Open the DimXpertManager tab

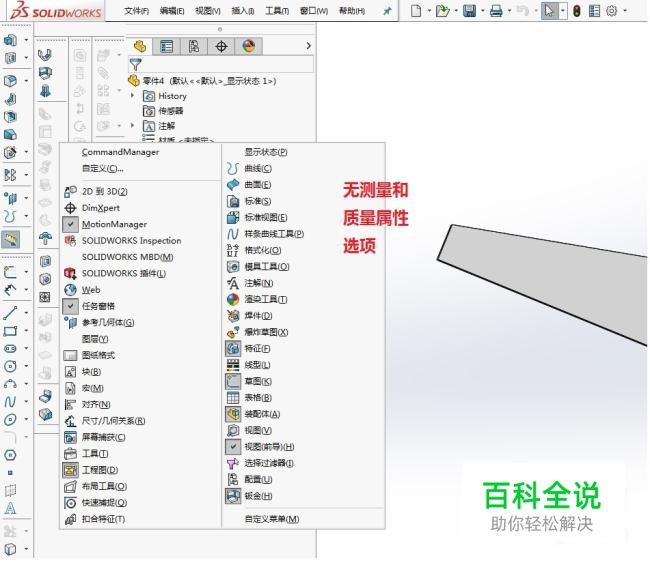[x=221, y=46]
